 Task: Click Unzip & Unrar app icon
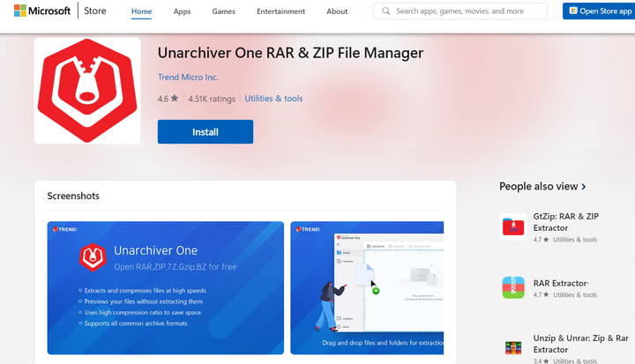(513, 347)
